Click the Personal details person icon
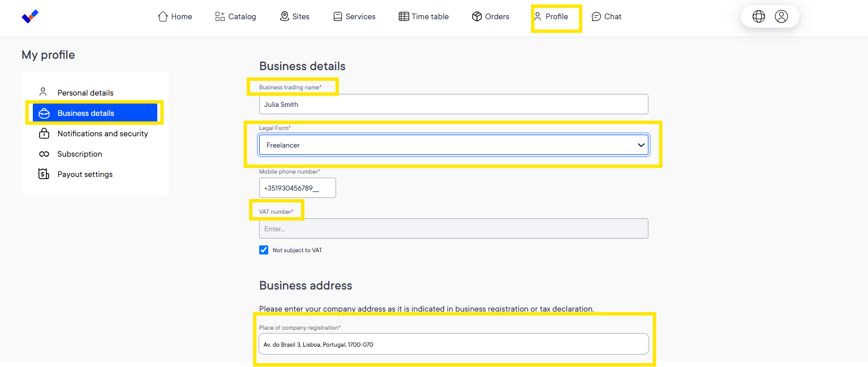 pos(43,92)
